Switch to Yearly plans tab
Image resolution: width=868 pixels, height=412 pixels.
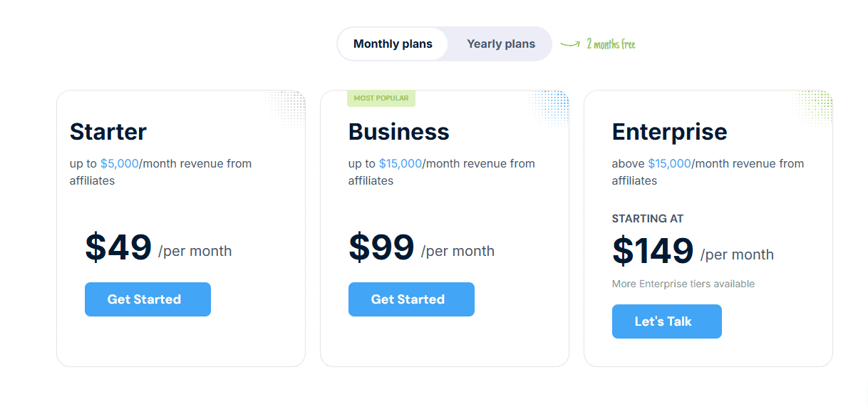(501, 43)
